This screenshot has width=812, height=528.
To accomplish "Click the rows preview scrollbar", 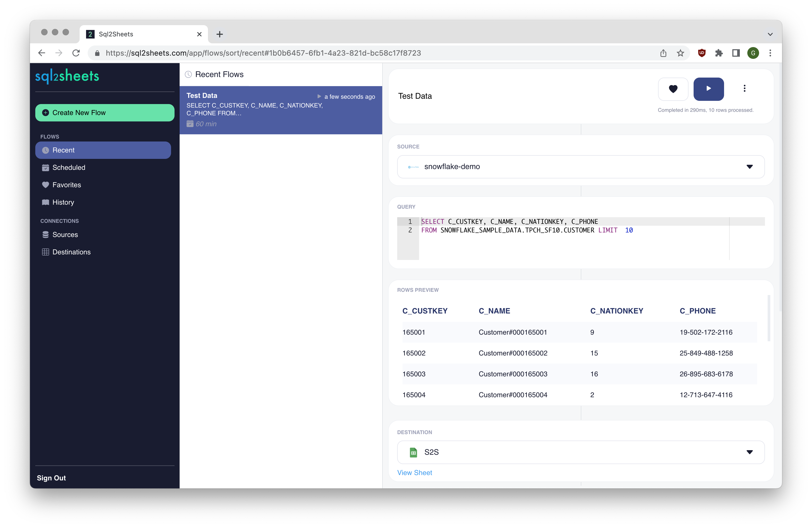I will tap(769, 318).
